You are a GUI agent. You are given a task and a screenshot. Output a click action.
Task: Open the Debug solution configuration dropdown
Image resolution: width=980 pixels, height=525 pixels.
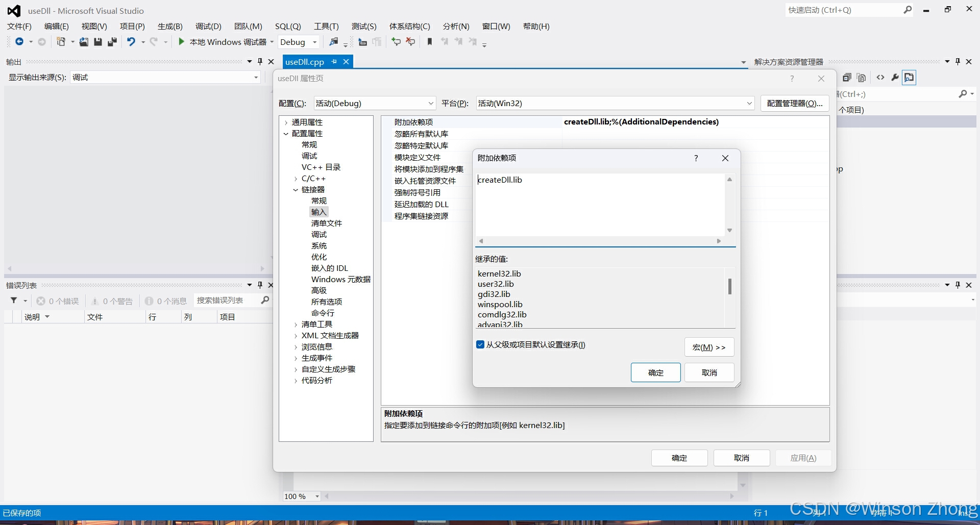[299, 42]
